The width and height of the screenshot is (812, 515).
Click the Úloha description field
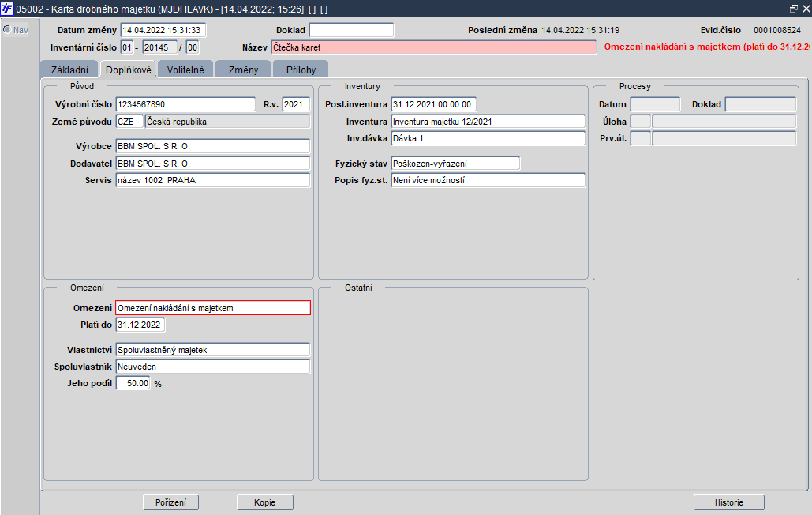pyautogui.click(x=724, y=122)
